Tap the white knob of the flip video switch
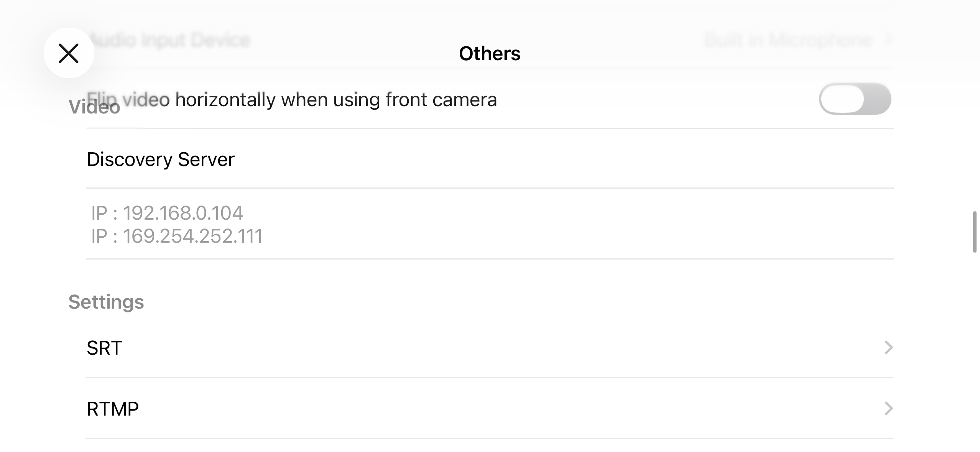The height and width of the screenshot is (452, 980). (x=842, y=99)
